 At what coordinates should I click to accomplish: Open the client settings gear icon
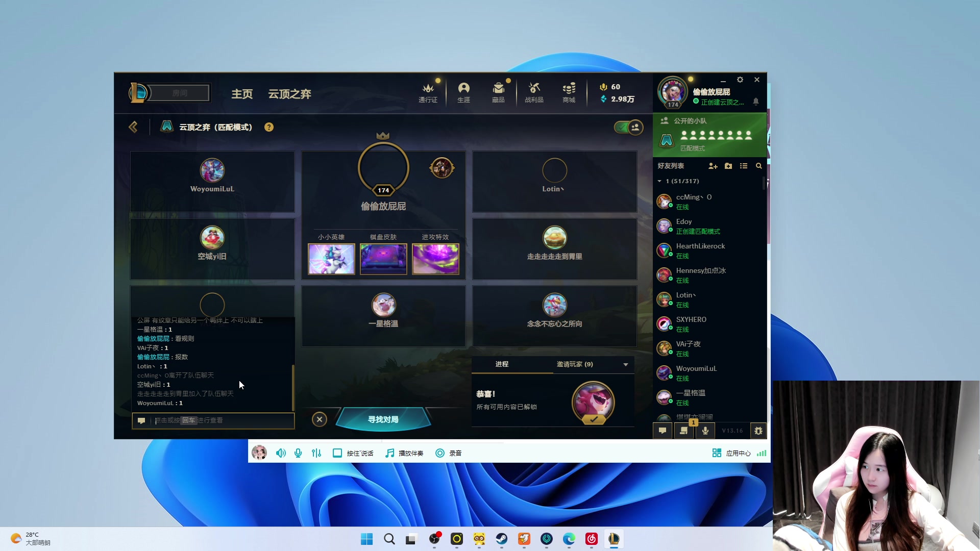point(740,80)
